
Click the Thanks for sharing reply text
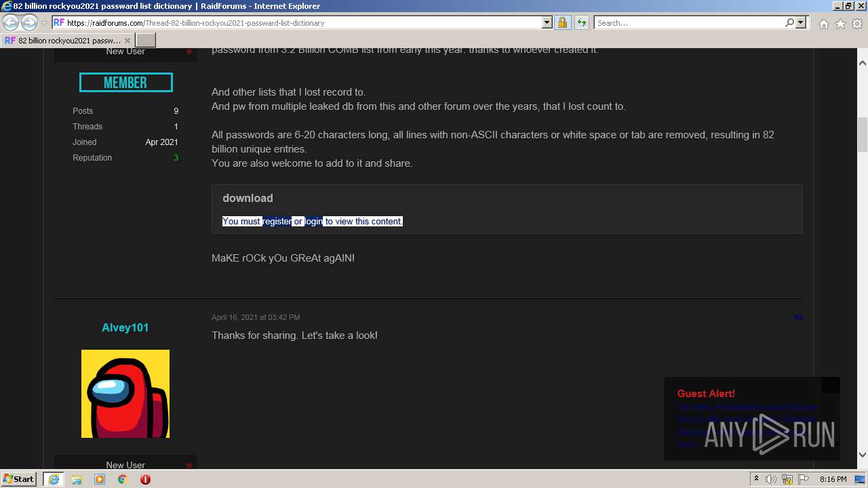click(x=294, y=335)
